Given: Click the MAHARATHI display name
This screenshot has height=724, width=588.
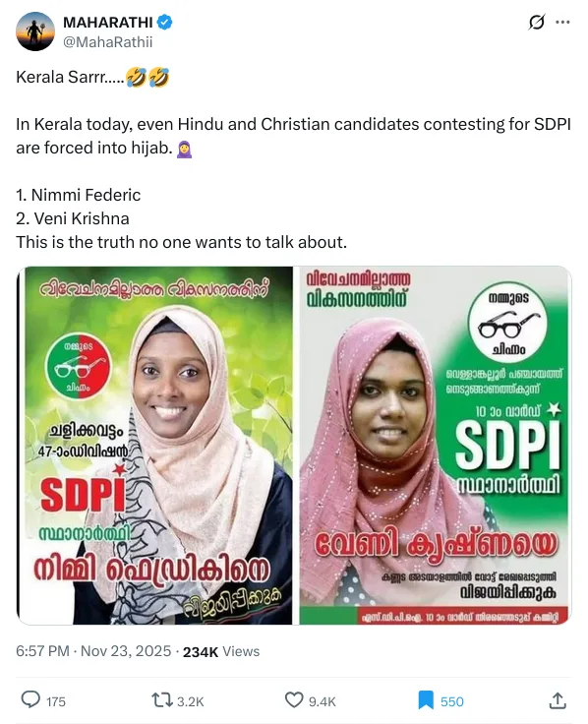Looking at the screenshot, I should pyautogui.click(x=108, y=22).
